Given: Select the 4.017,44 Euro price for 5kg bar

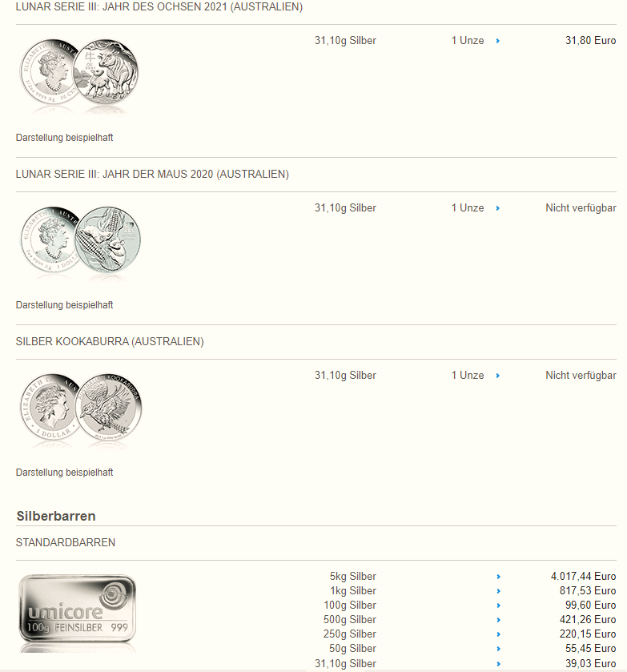Looking at the screenshot, I should coord(583,577).
